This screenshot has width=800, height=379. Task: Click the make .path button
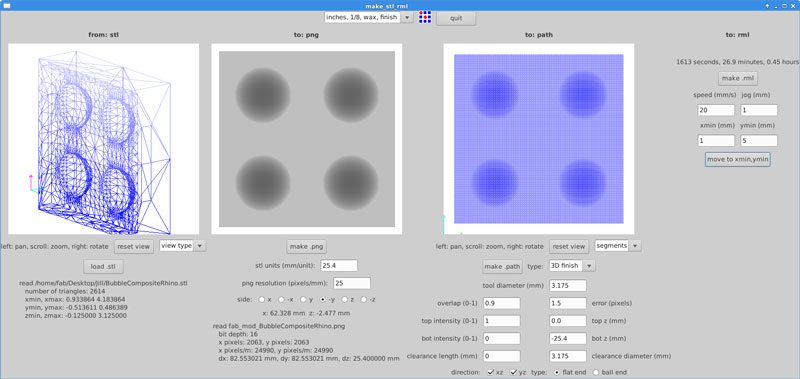point(503,266)
